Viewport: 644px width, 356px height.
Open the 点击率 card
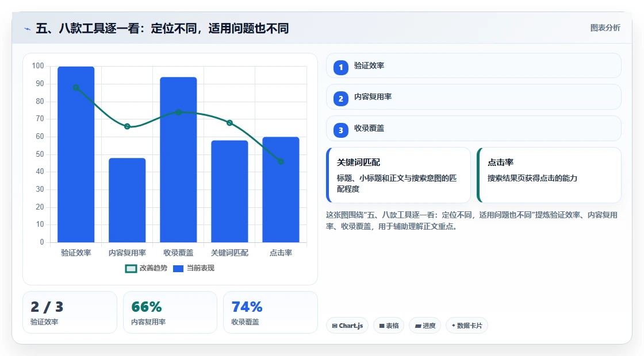[x=549, y=175]
